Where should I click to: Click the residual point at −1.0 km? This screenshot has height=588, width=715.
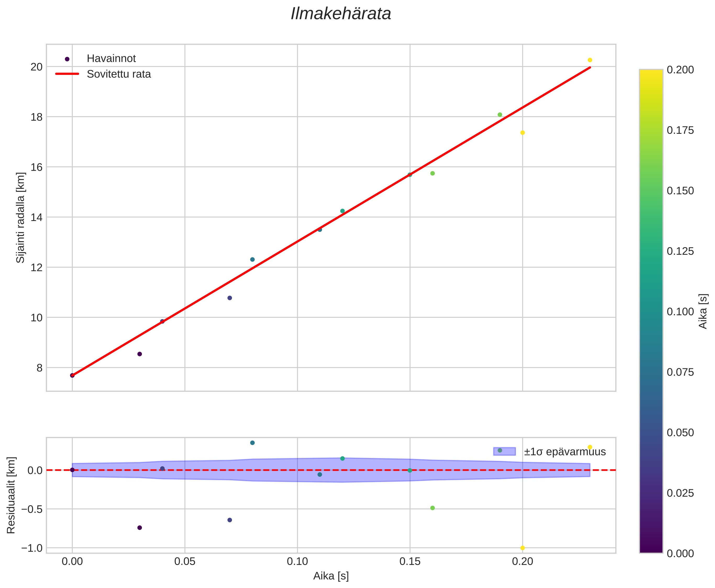pyautogui.click(x=522, y=548)
